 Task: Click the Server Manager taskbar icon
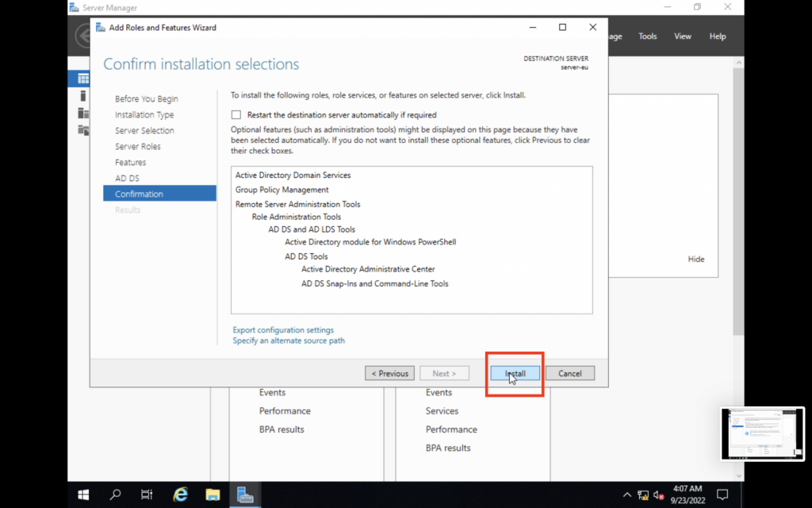(245, 495)
